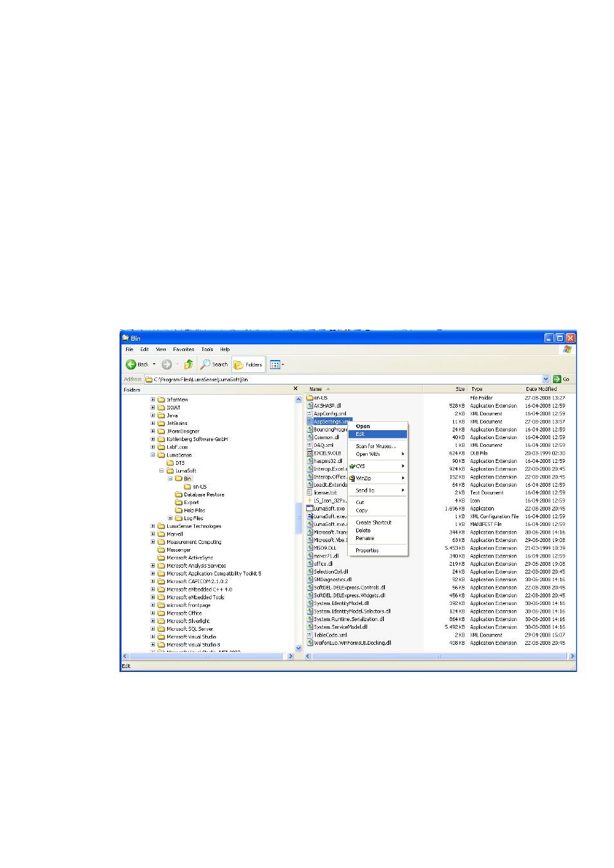Choose Open in the context menu
This screenshot has height=868, width=614.
[x=378, y=426]
